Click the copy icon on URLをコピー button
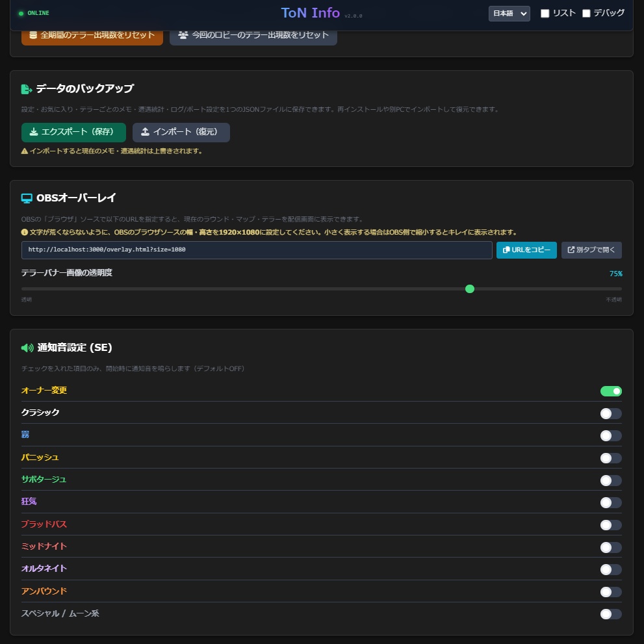This screenshot has height=644, width=644. pos(506,250)
